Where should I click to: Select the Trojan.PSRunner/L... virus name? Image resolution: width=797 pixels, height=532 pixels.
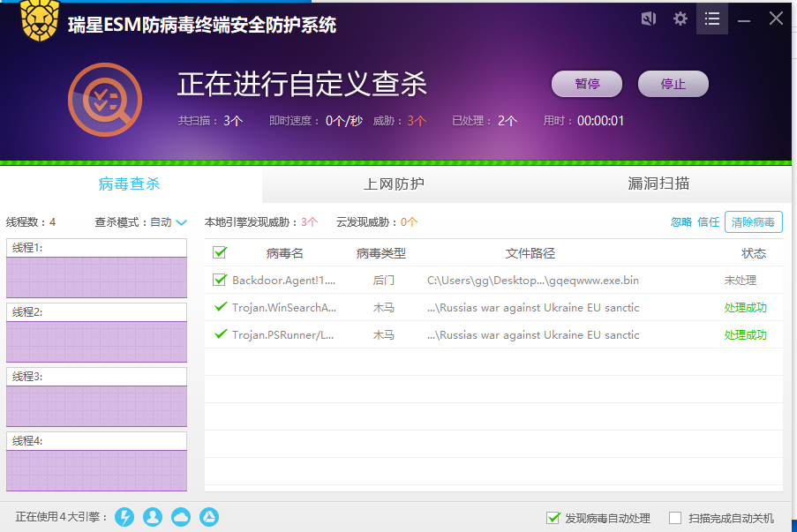click(x=283, y=335)
